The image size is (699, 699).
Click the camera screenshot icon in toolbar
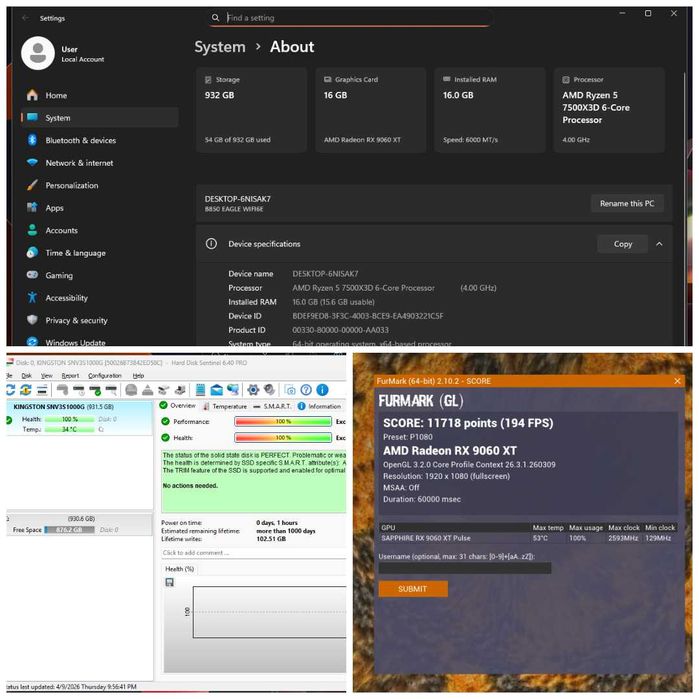[x=290, y=390]
